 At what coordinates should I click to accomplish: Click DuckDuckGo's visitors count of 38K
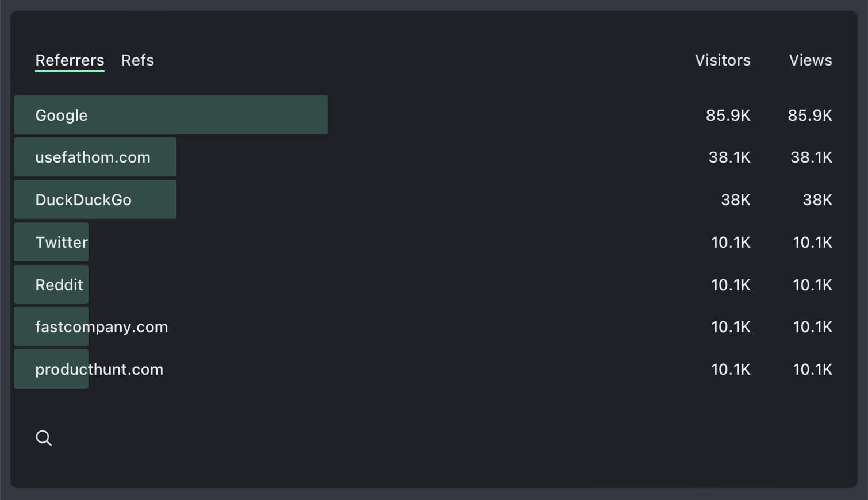[x=736, y=199]
